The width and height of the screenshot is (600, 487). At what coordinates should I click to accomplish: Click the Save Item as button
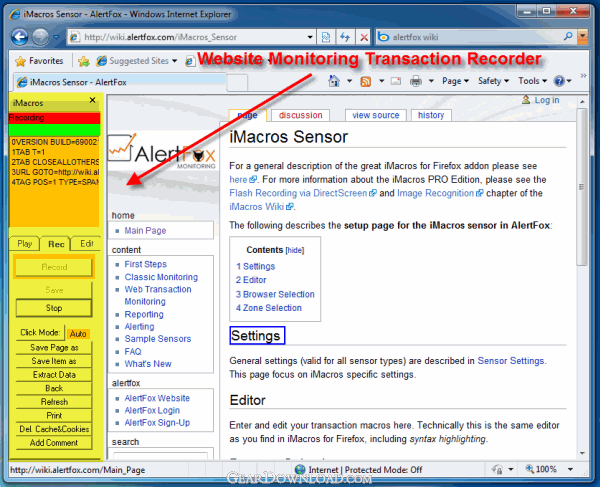pos(54,361)
